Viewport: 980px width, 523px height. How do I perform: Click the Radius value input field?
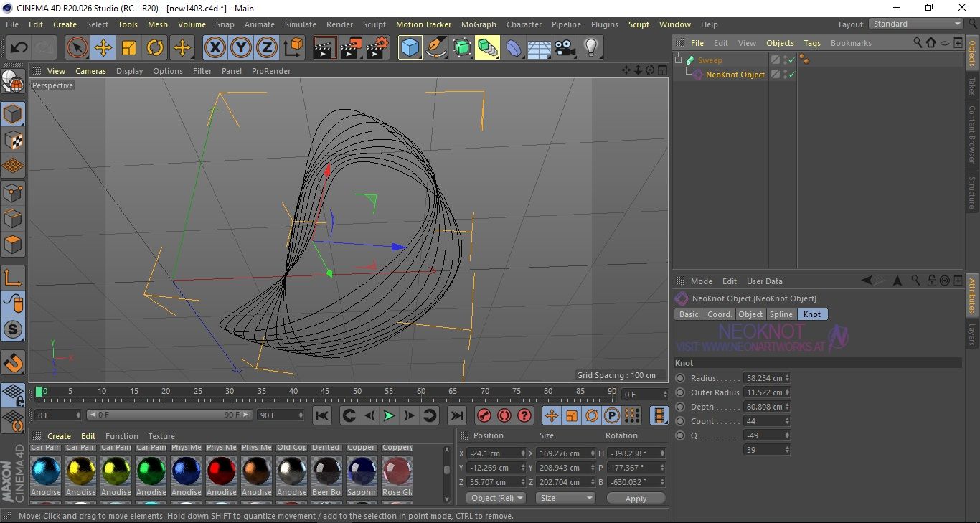[x=763, y=378]
